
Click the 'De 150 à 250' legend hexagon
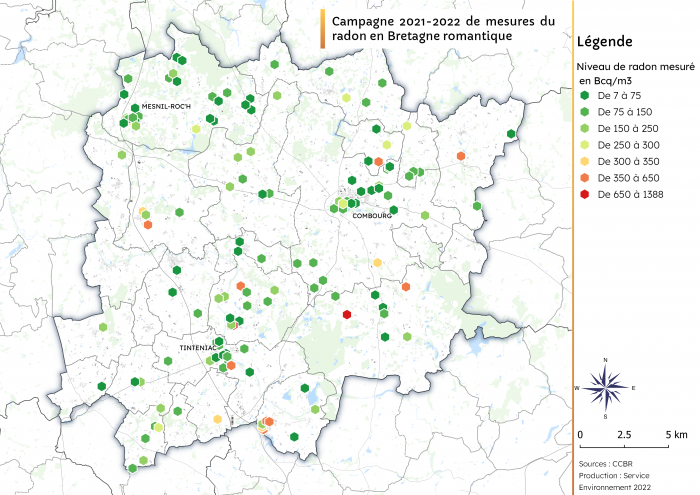pos(584,128)
